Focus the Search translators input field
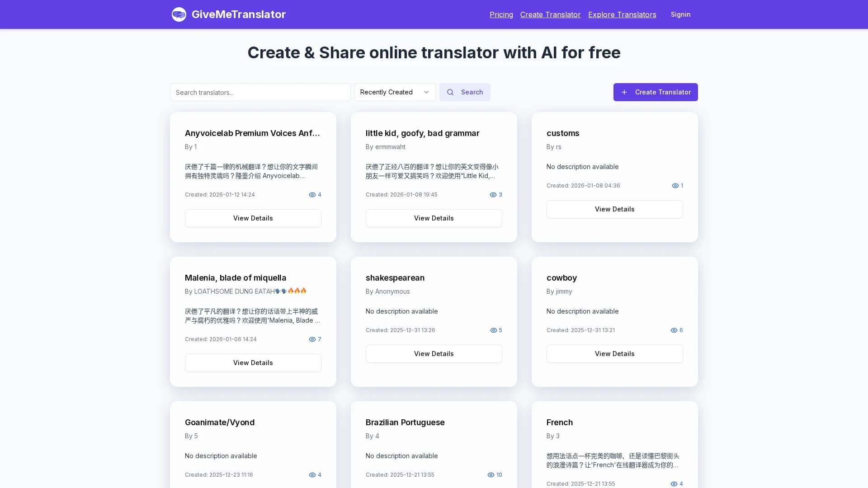 coord(260,92)
